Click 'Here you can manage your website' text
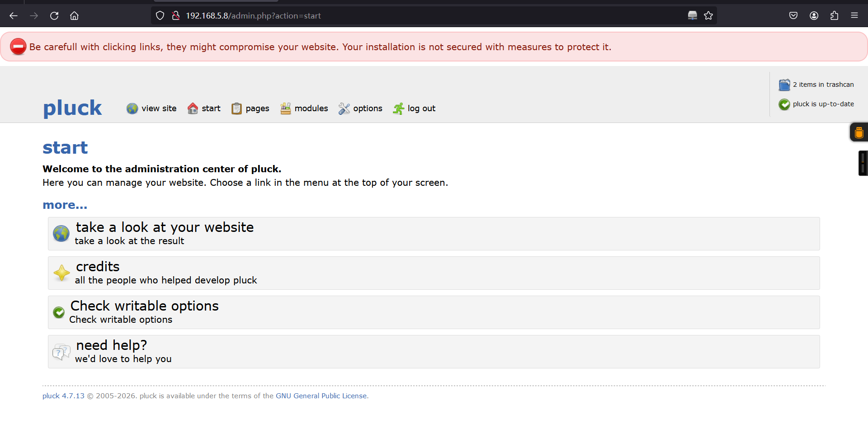868x443 pixels. [x=245, y=183]
